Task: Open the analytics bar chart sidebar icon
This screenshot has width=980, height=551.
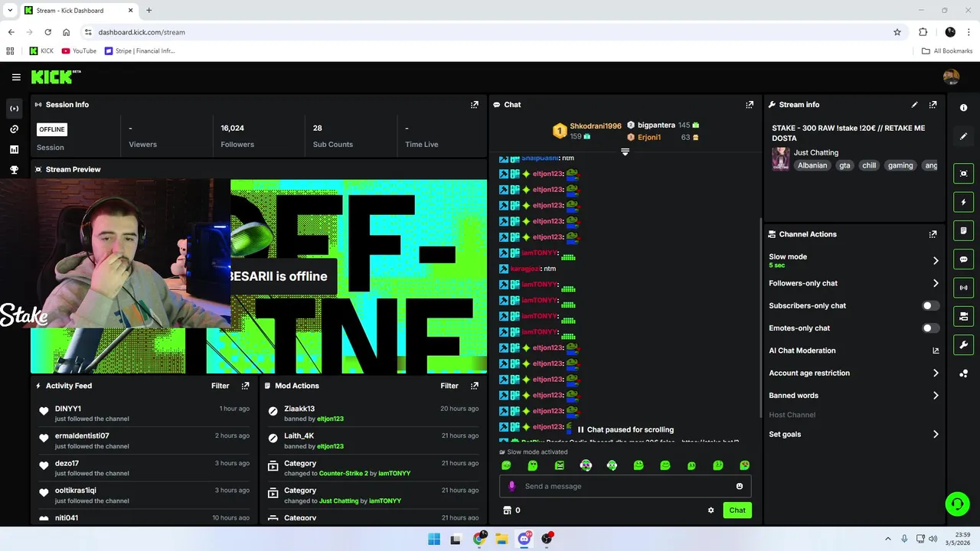Action: (14, 149)
